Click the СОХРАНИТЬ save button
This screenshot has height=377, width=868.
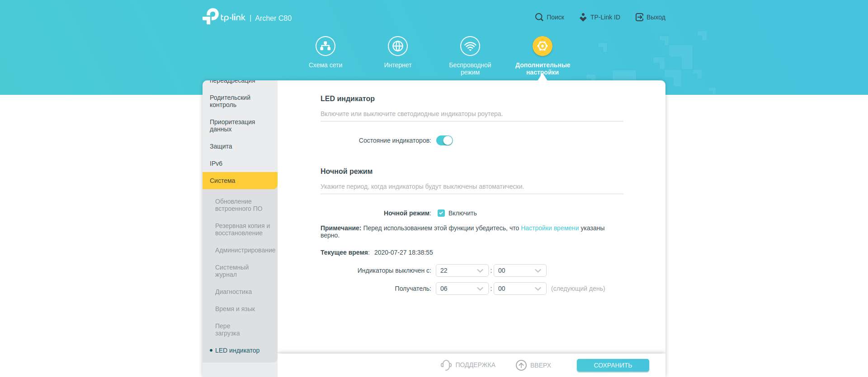(613, 365)
